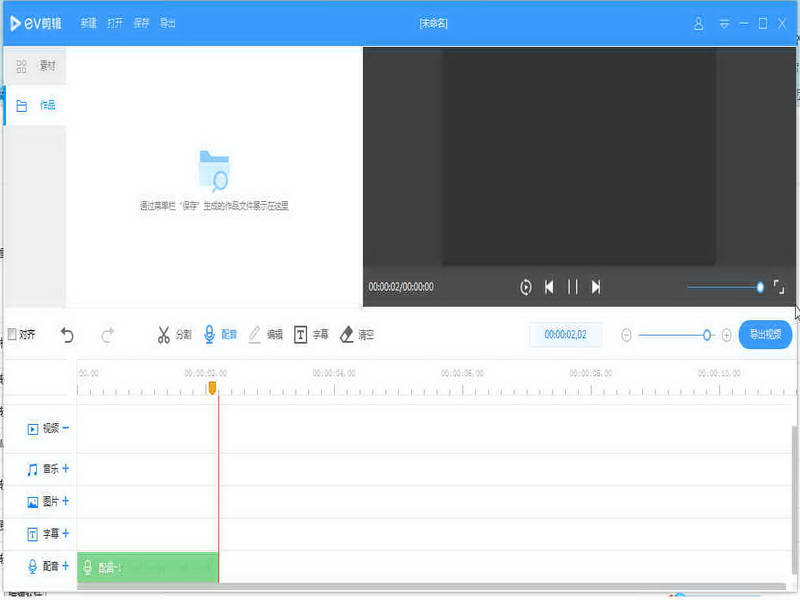Click the 字幕 track T icon

33,534
